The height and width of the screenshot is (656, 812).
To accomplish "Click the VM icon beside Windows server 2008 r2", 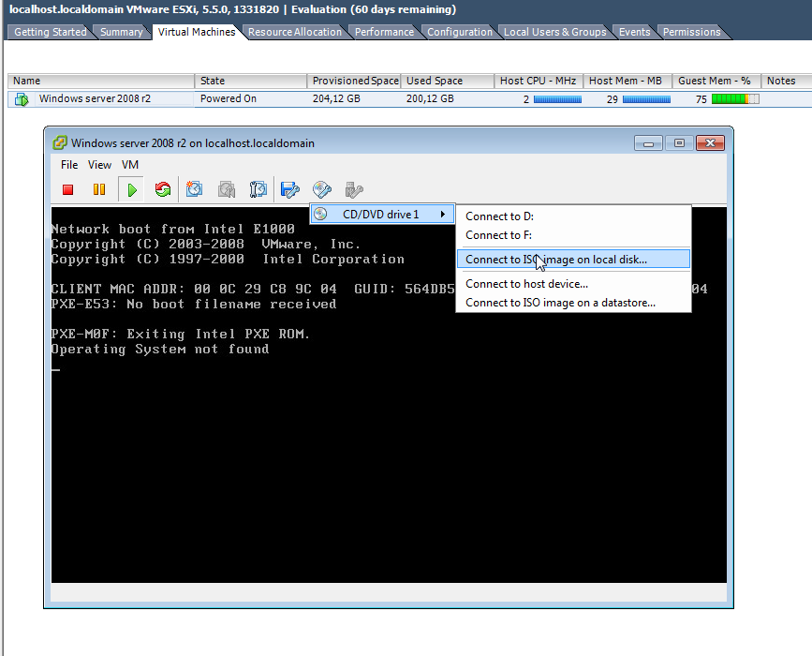I will coord(22,99).
